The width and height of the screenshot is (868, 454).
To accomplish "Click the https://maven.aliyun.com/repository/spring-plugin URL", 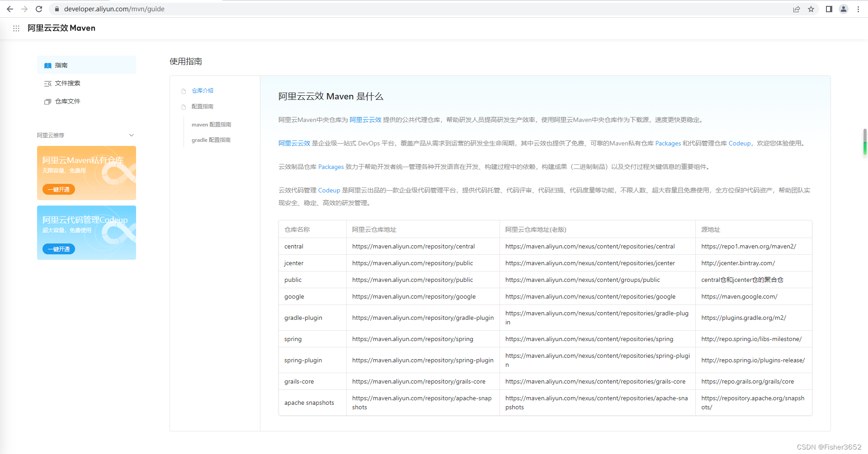I will pos(423,360).
